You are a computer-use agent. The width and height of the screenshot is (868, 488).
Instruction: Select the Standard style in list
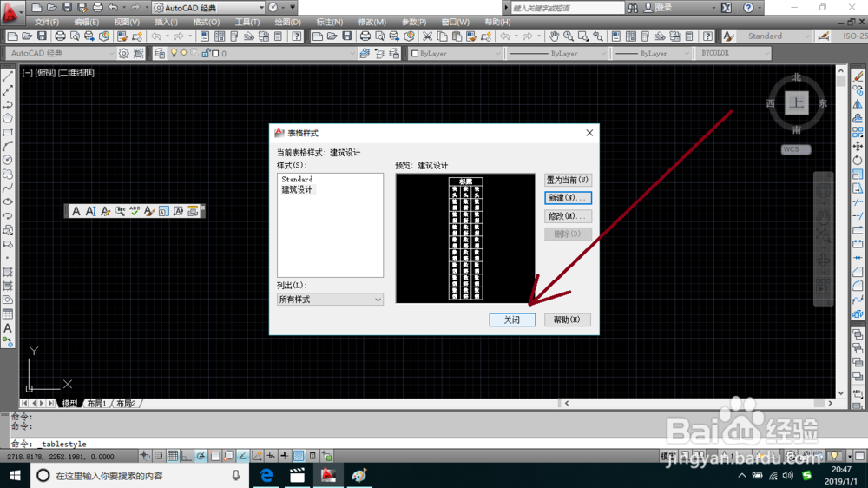pos(297,179)
